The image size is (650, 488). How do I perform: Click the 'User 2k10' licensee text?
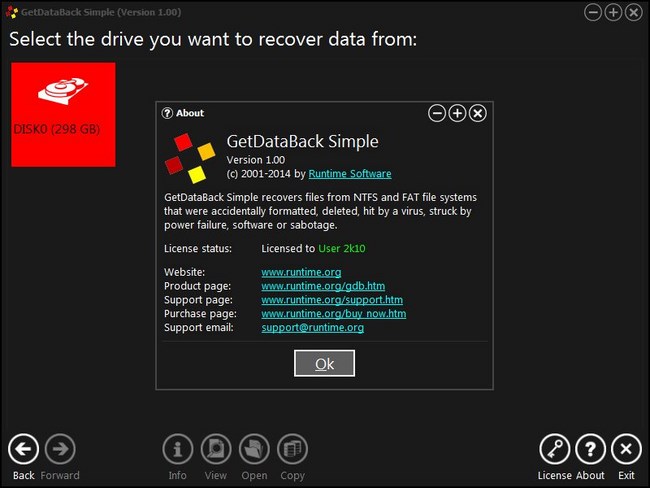(342, 249)
